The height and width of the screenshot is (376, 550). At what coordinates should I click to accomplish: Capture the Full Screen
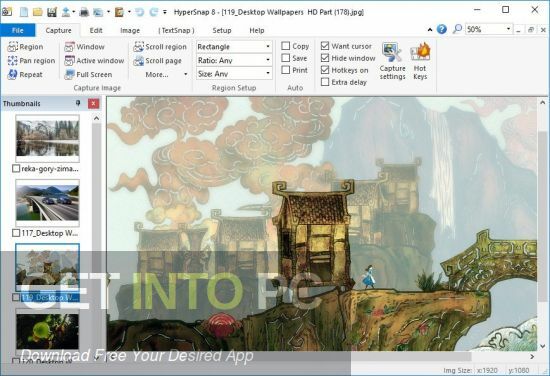point(88,74)
